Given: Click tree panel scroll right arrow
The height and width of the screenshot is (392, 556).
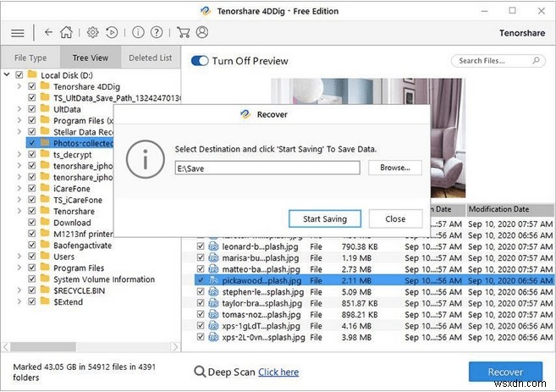Looking at the screenshot, I should (175, 346).
